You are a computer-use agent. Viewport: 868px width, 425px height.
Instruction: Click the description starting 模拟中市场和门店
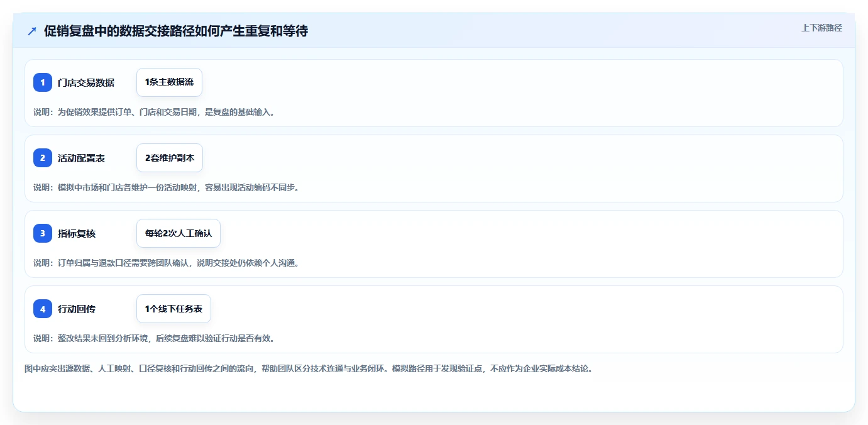(166, 187)
